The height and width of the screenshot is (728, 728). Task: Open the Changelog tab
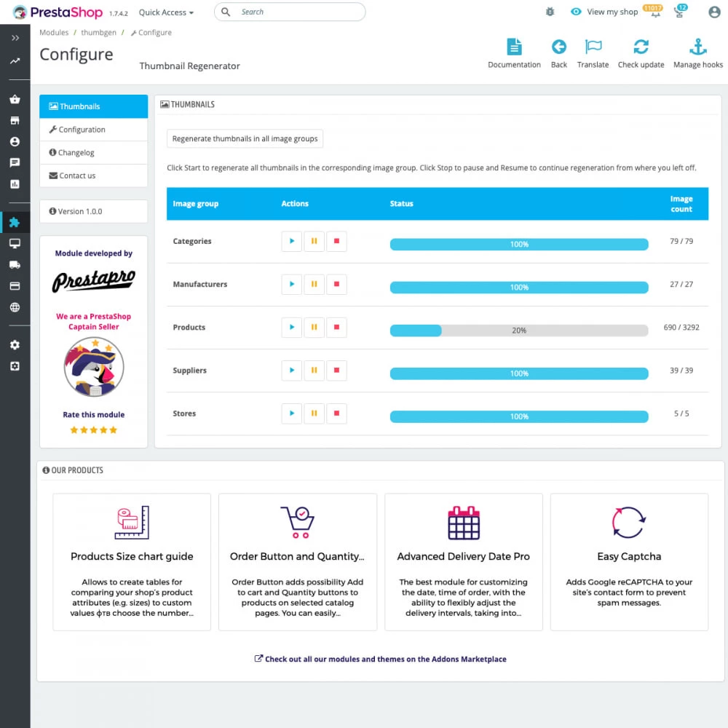[x=94, y=152]
